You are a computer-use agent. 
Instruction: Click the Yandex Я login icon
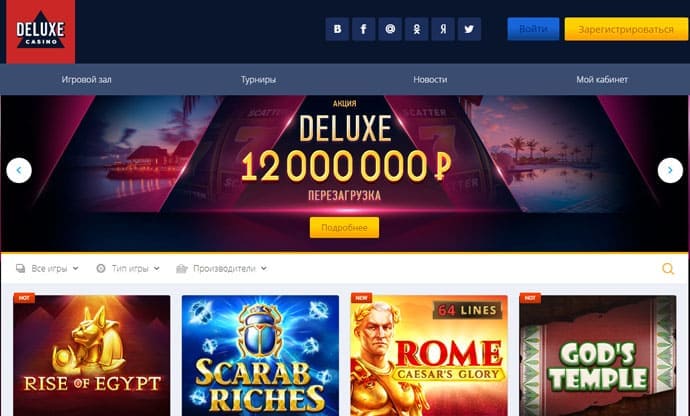point(443,29)
